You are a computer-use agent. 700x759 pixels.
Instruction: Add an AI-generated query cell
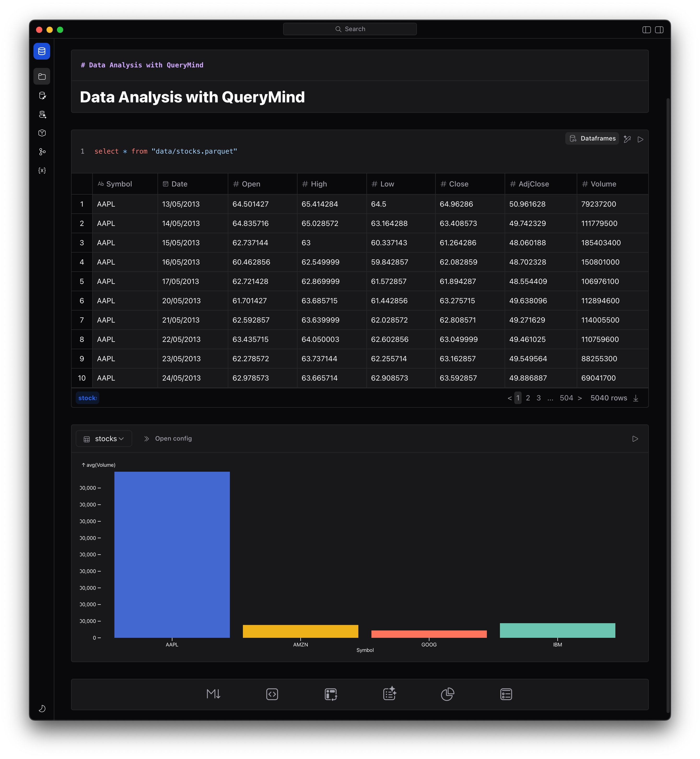click(x=389, y=694)
